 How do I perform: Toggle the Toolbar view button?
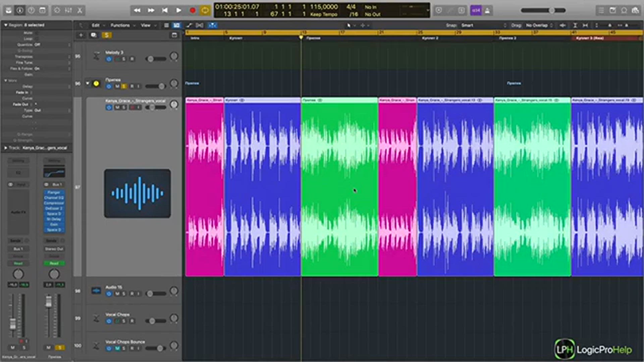click(43, 10)
